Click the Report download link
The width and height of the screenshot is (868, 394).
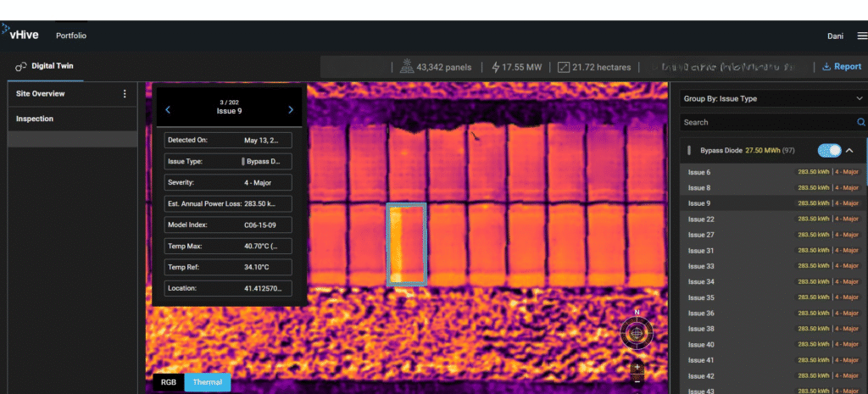click(842, 66)
